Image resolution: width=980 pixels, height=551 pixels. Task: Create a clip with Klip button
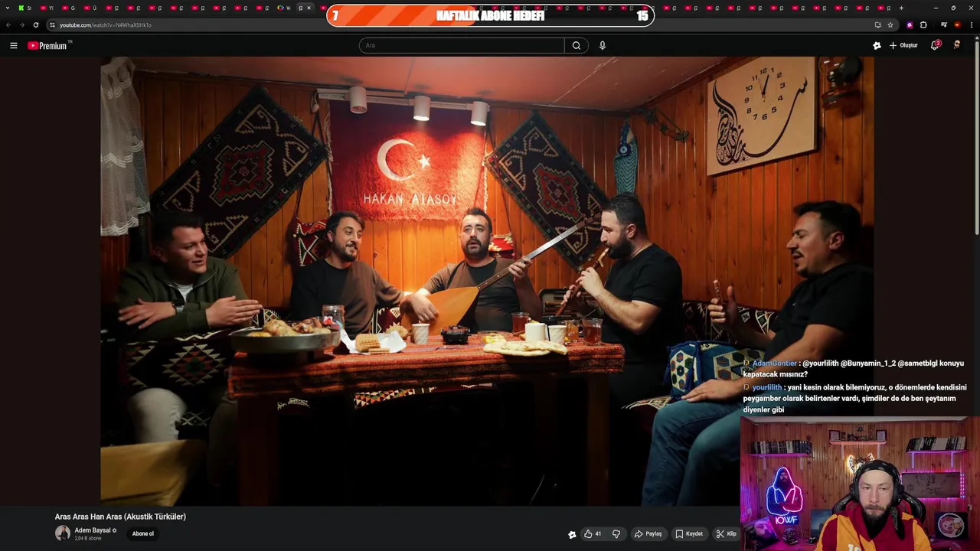coord(726,534)
